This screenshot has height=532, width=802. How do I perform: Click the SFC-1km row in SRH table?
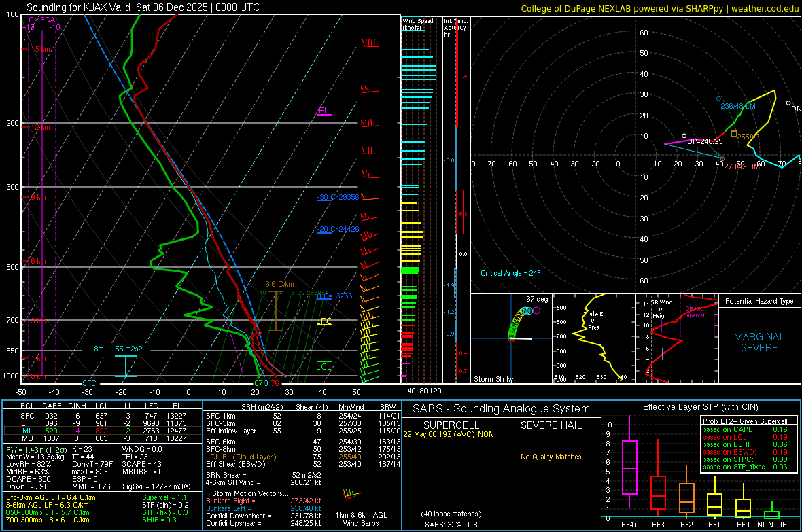click(x=303, y=416)
